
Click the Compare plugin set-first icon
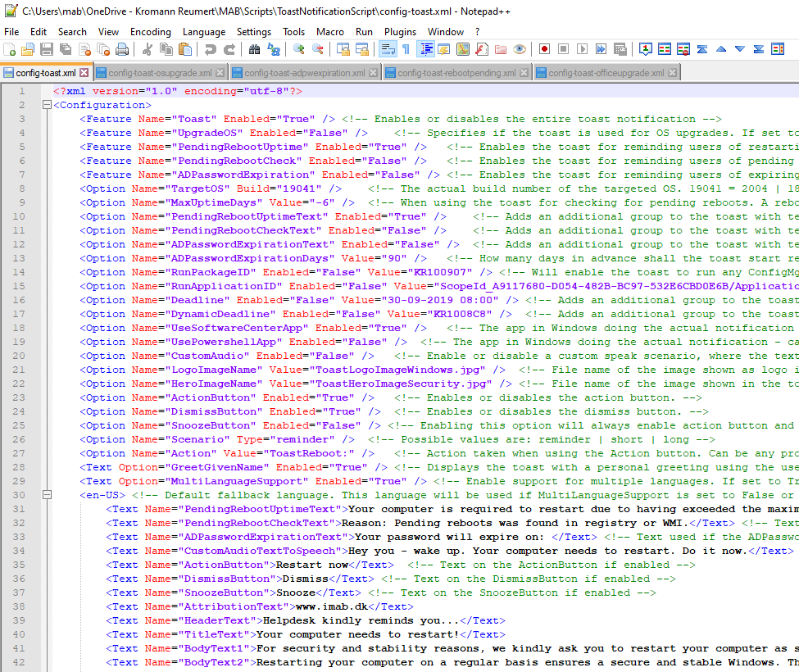pos(646,49)
